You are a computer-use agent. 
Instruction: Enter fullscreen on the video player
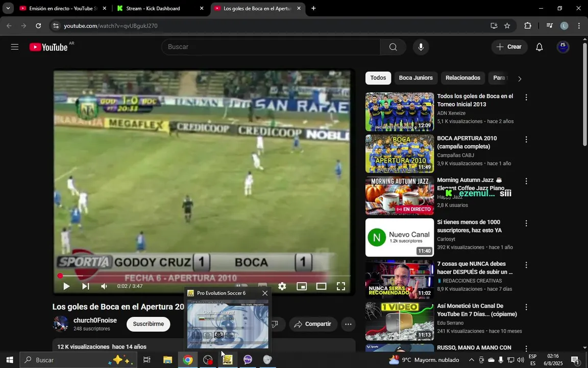tap(340, 286)
